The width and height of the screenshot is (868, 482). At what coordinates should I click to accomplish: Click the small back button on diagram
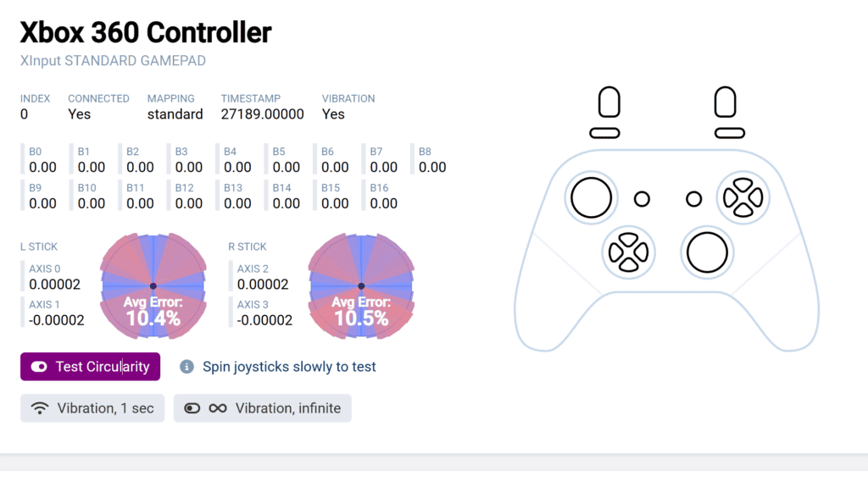click(642, 199)
